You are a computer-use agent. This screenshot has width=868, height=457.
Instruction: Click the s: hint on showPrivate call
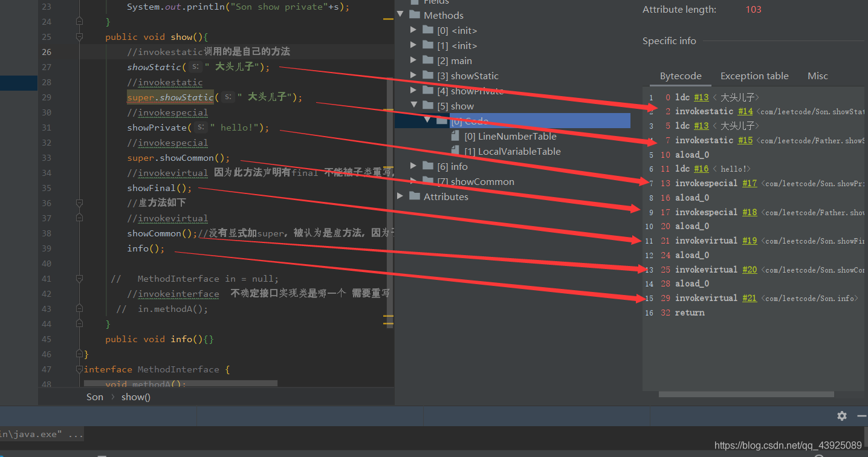pyautogui.click(x=200, y=128)
